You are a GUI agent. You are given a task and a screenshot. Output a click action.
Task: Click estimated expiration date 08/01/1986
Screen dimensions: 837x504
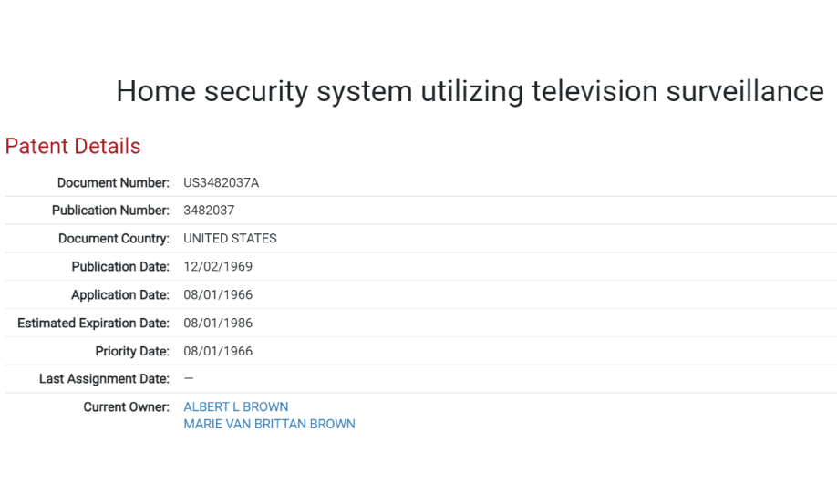[x=218, y=324]
